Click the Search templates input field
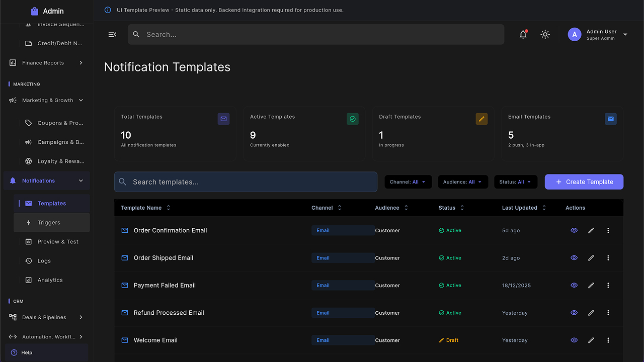The image size is (644, 362). pyautogui.click(x=246, y=182)
